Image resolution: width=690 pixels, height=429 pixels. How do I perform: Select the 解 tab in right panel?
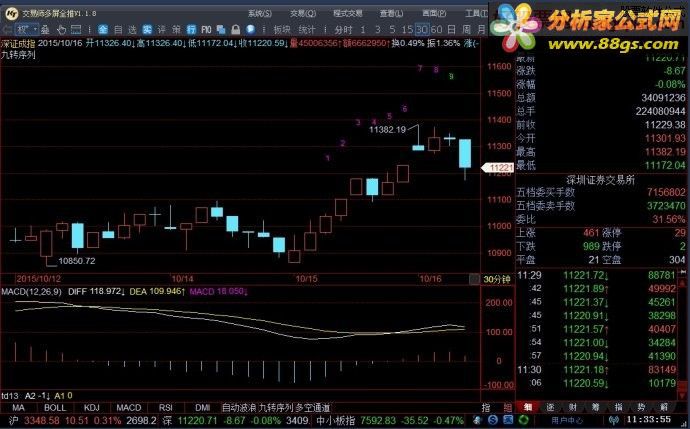[x=664, y=407]
